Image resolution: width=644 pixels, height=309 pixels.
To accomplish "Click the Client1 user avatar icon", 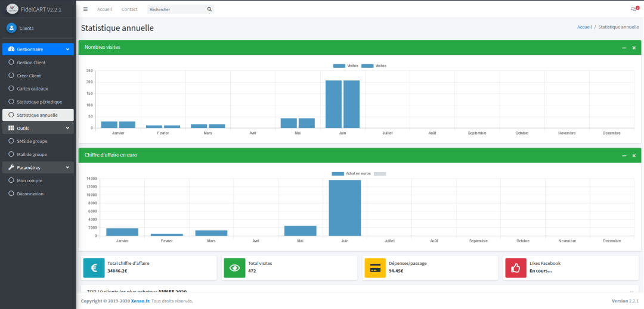I will pyautogui.click(x=11, y=28).
